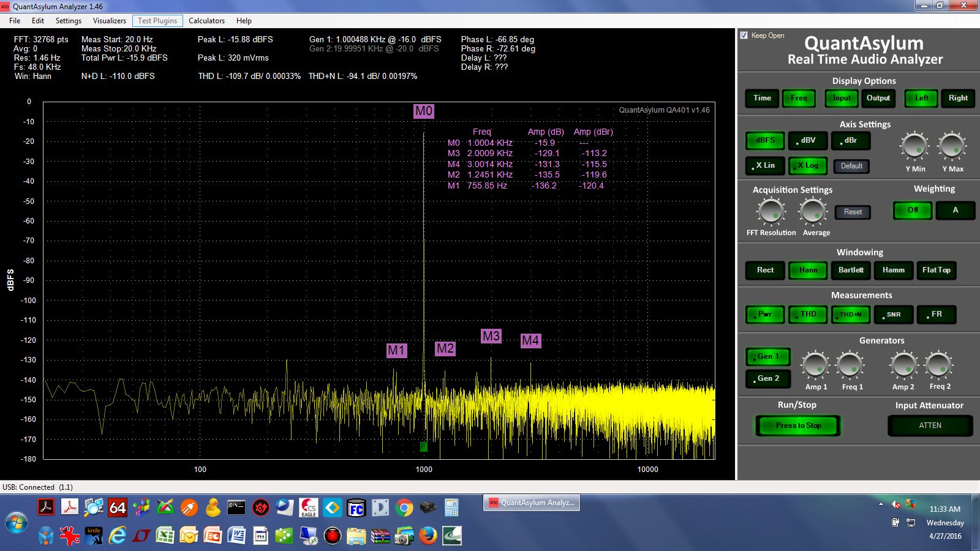Click the Freq 1 knob

850,365
